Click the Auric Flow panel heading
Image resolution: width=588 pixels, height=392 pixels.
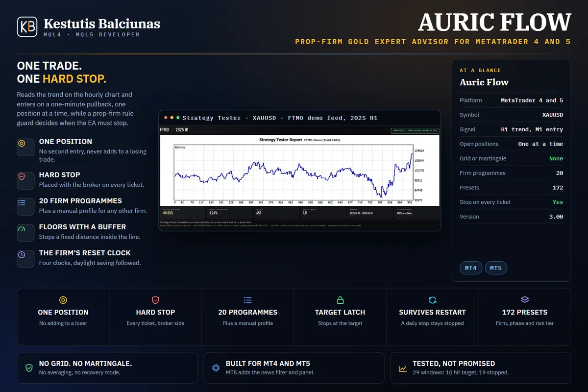click(484, 82)
